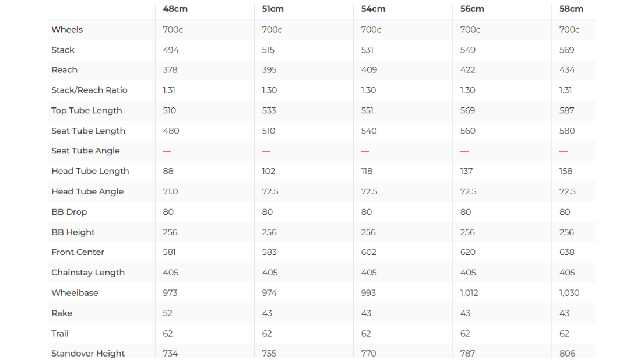Select the Stack/Reach Ratio row label
The image size is (644, 363).
[89, 90]
